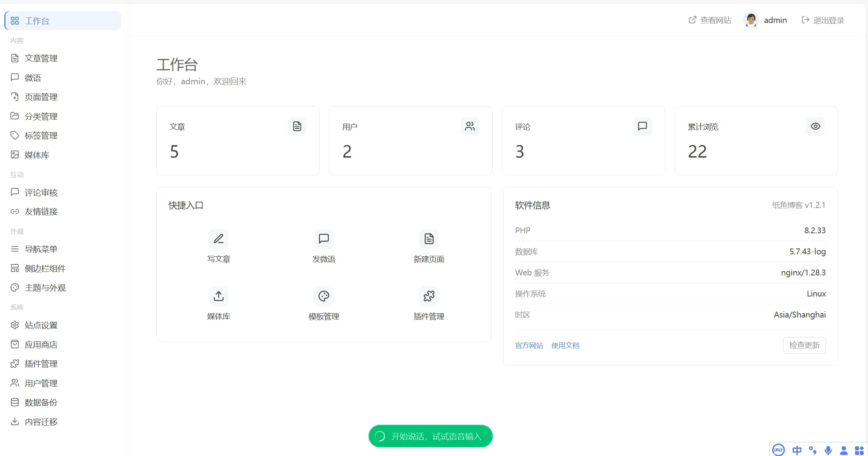Viewport: 868px width, 456px height.
Task: Toggle the 中 Chinese input mode indicator
Action: [x=797, y=451]
